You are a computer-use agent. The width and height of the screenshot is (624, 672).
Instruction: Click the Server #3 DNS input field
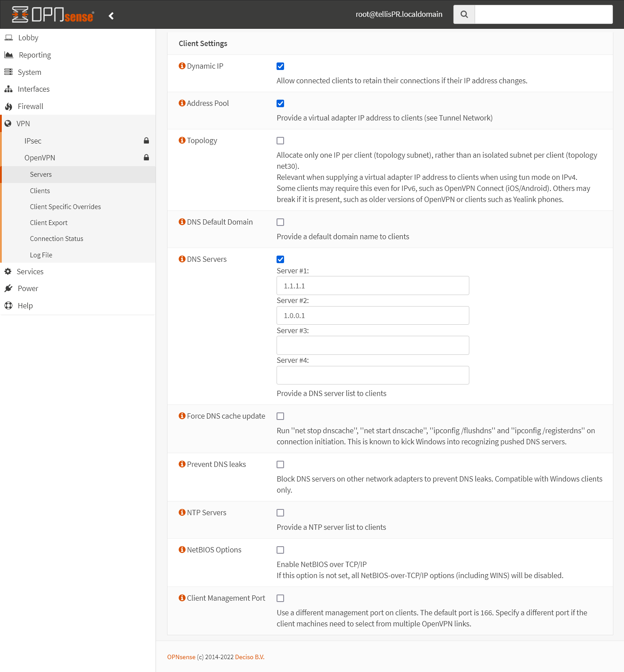[x=372, y=345]
